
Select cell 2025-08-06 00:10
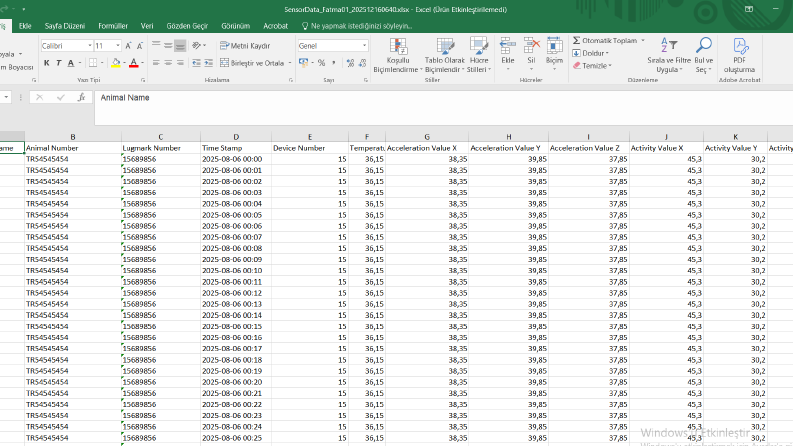[236, 271]
